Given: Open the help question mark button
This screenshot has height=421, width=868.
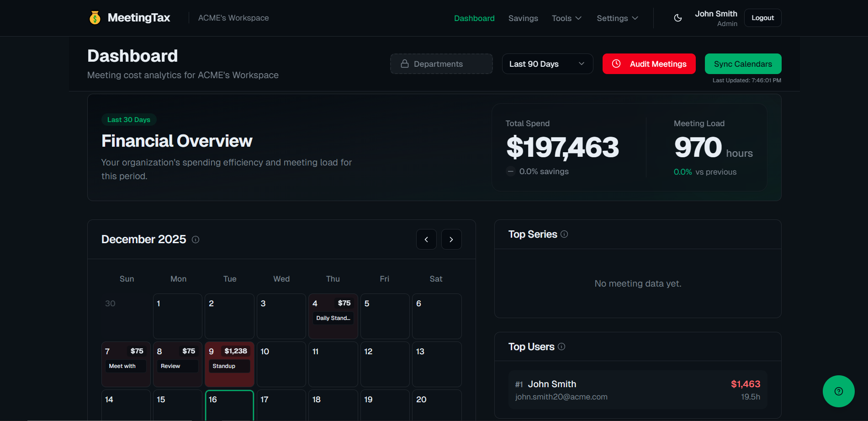Looking at the screenshot, I should [838, 391].
